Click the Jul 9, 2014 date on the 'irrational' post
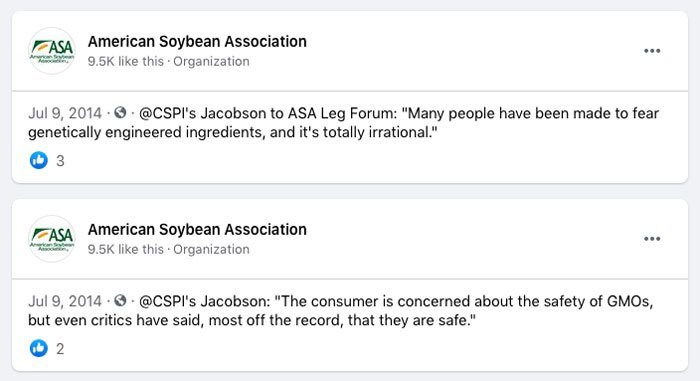 65,113
